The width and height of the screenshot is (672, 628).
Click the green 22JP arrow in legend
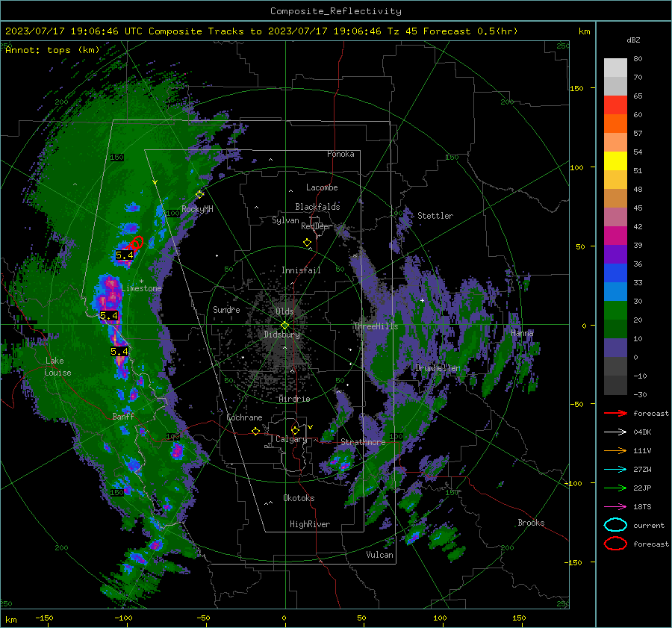coord(615,488)
